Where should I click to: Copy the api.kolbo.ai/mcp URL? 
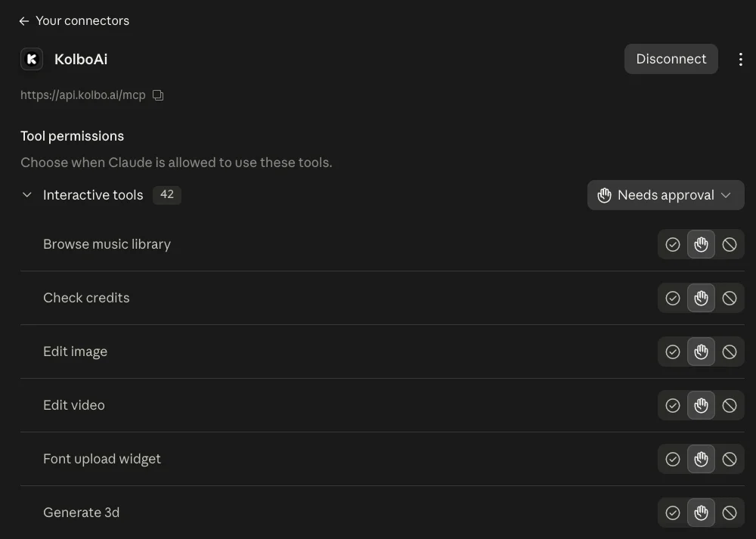pyautogui.click(x=158, y=95)
